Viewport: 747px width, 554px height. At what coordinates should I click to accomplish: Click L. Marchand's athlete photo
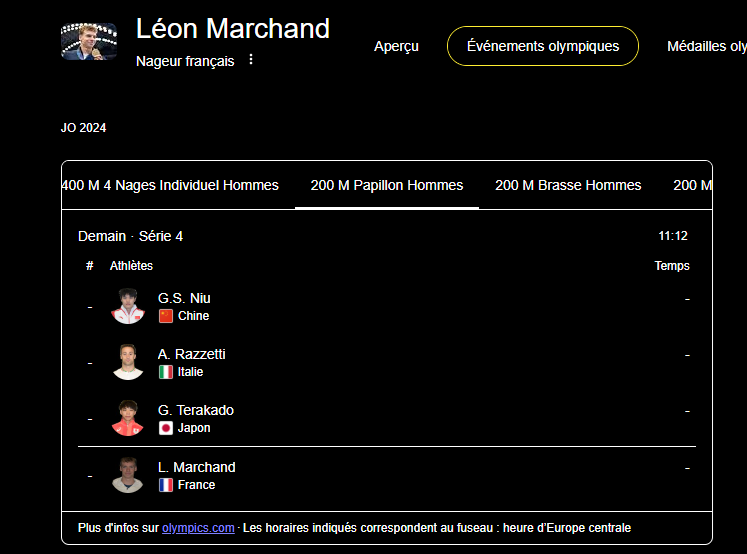(128, 475)
